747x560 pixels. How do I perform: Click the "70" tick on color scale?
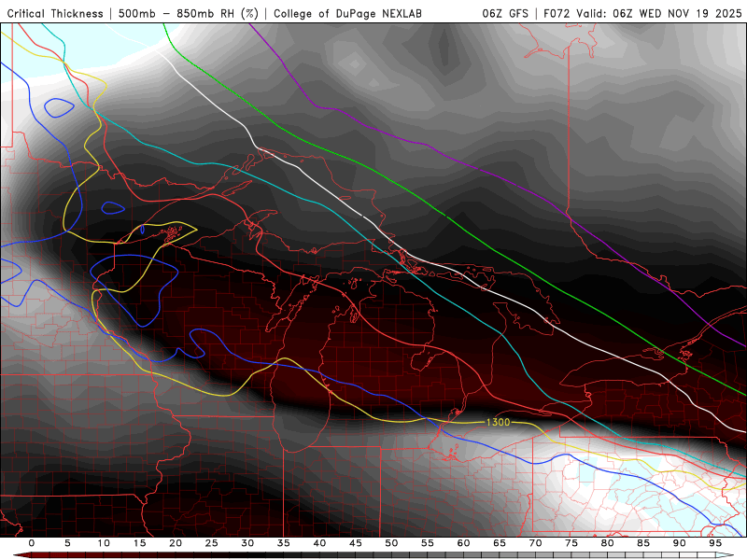[535, 543]
